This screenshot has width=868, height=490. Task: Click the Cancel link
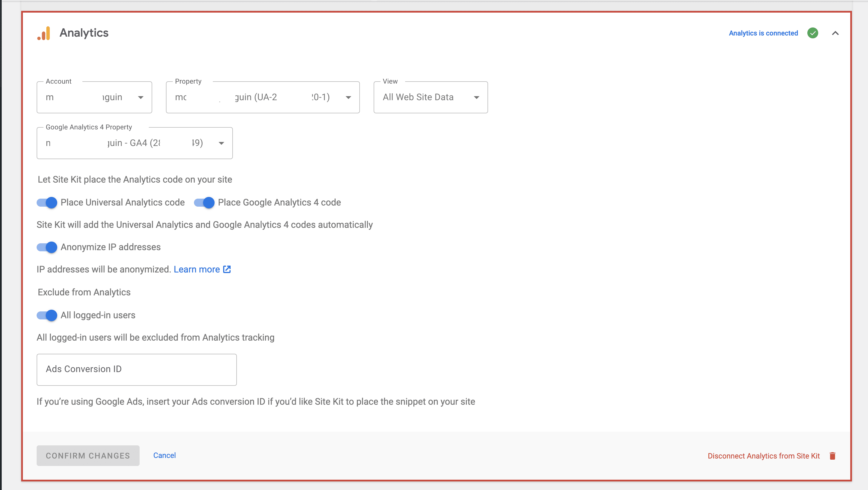tap(165, 455)
